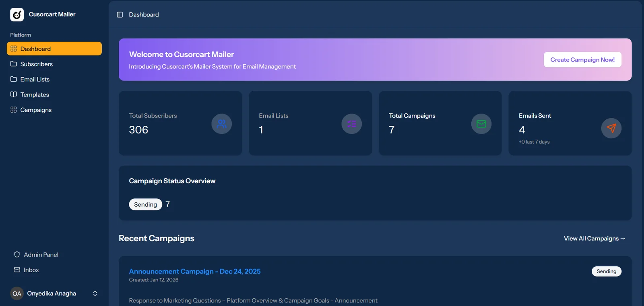The width and height of the screenshot is (644, 306).
Task: Click the Sending status badge on the Announcement Campaign card
Action: pyautogui.click(x=607, y=271)
